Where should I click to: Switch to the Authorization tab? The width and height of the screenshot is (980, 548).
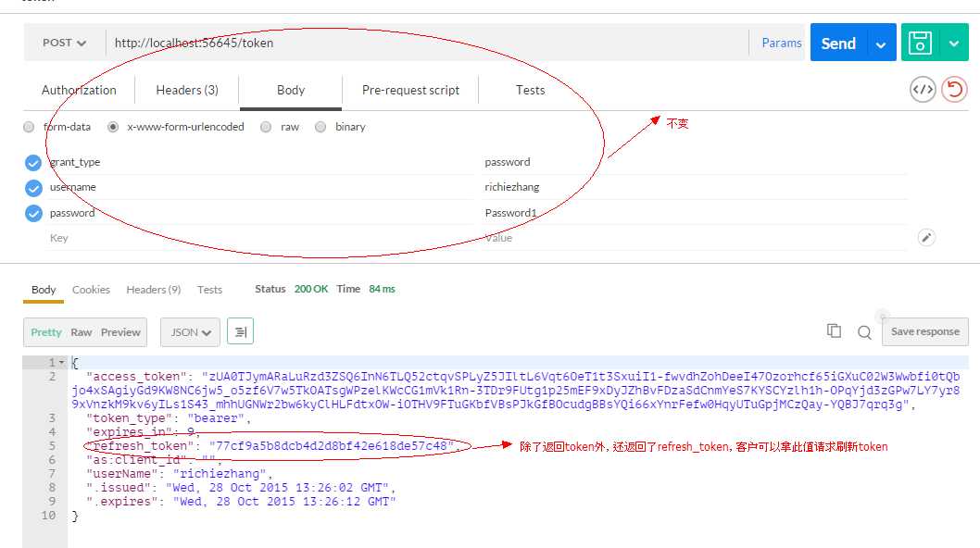(79, 90)
